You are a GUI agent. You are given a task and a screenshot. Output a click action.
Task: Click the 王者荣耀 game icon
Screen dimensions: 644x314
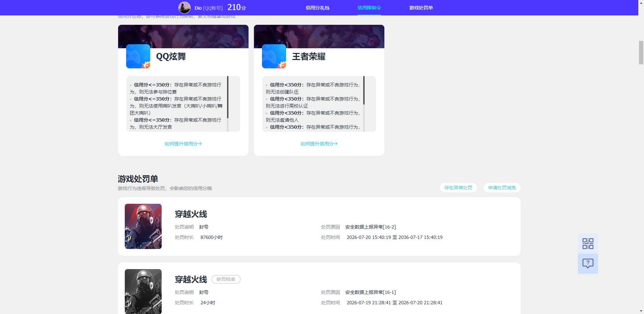coord(274,56)
